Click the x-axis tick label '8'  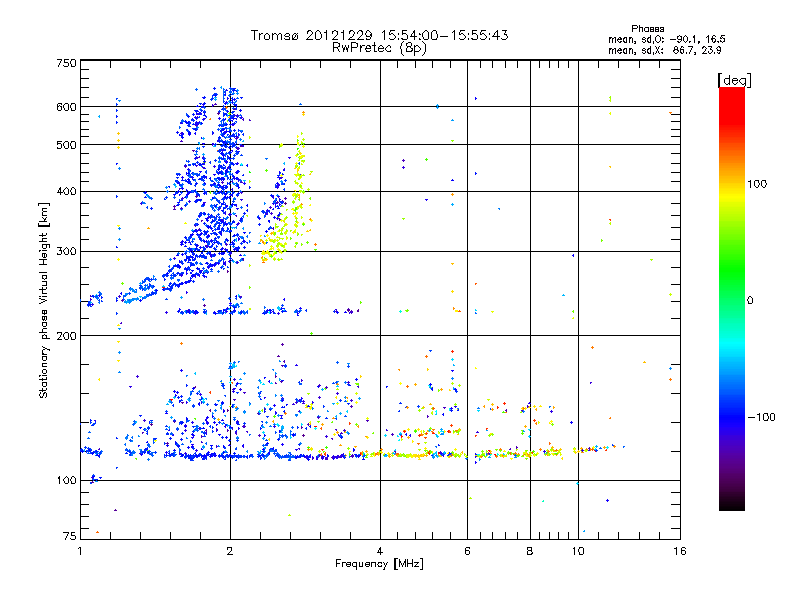click(530, 551)
